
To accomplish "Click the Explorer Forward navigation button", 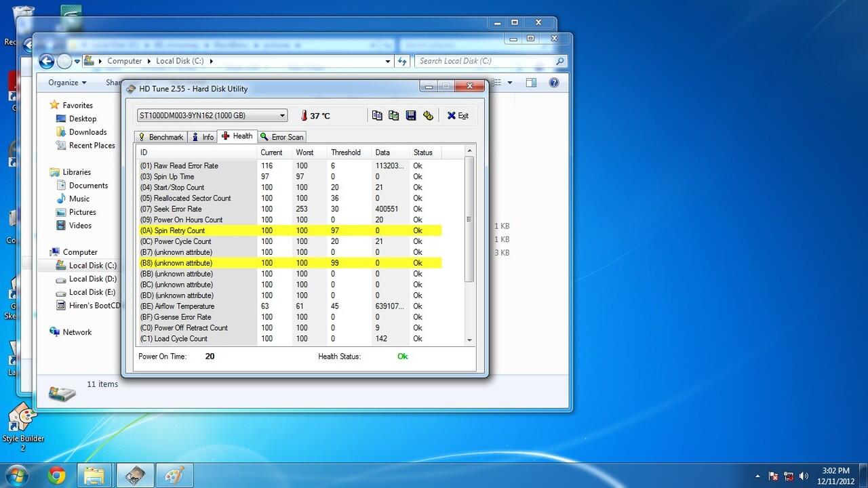I will coord(64,62).
